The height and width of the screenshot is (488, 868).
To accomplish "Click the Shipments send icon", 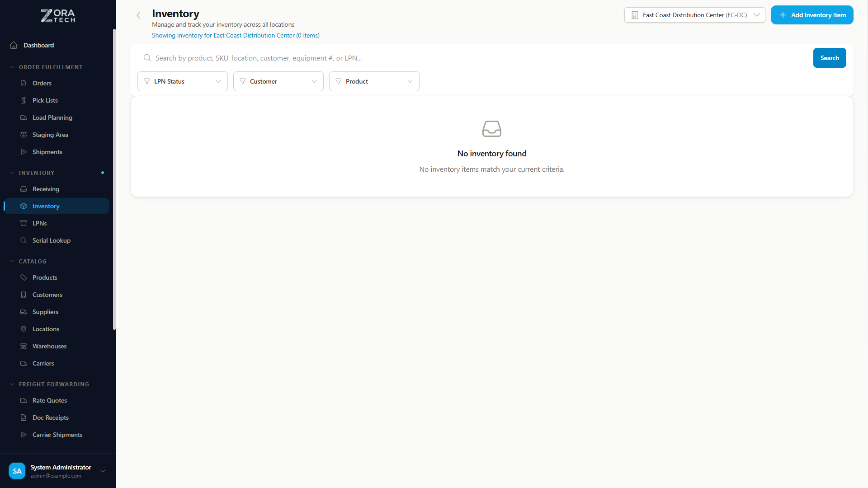I will pos(24,152).
